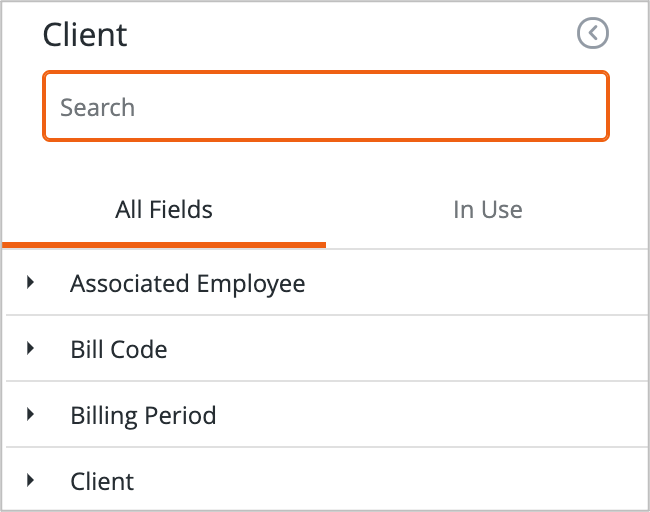Click the right end of the Search box
Screen dimensions: 650x512
585,106
